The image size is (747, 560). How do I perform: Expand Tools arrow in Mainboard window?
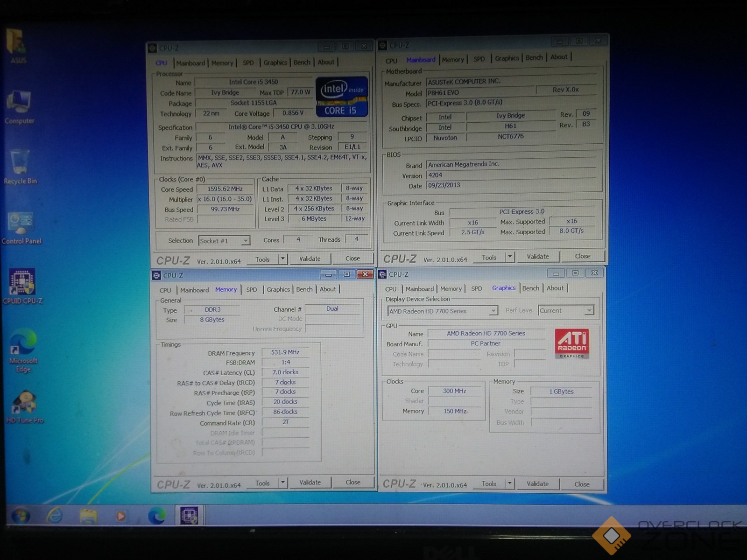tap(510, 257)
